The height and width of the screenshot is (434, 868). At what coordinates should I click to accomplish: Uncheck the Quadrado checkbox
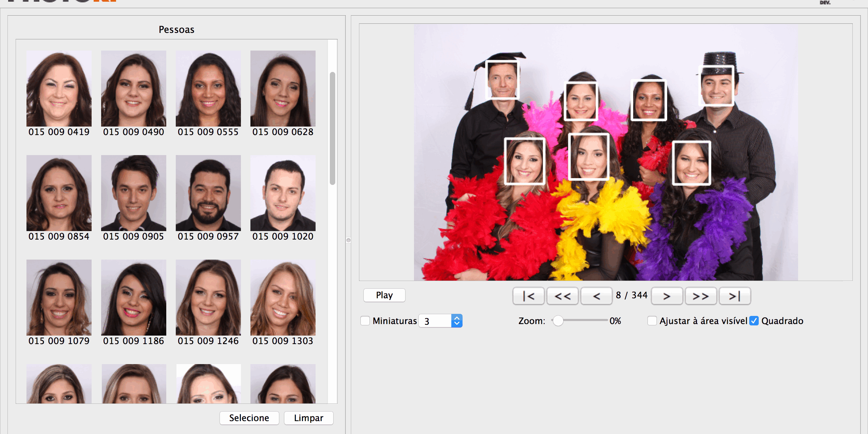754,321
